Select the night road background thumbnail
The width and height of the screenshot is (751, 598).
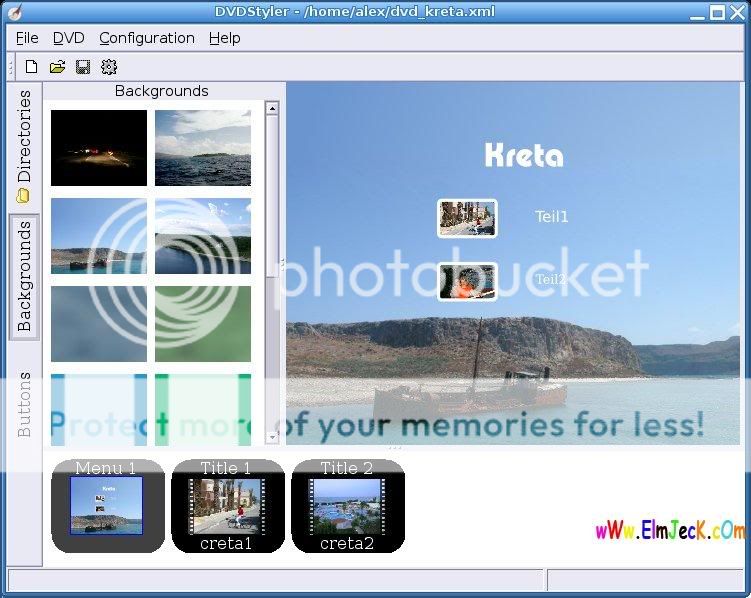99,148
